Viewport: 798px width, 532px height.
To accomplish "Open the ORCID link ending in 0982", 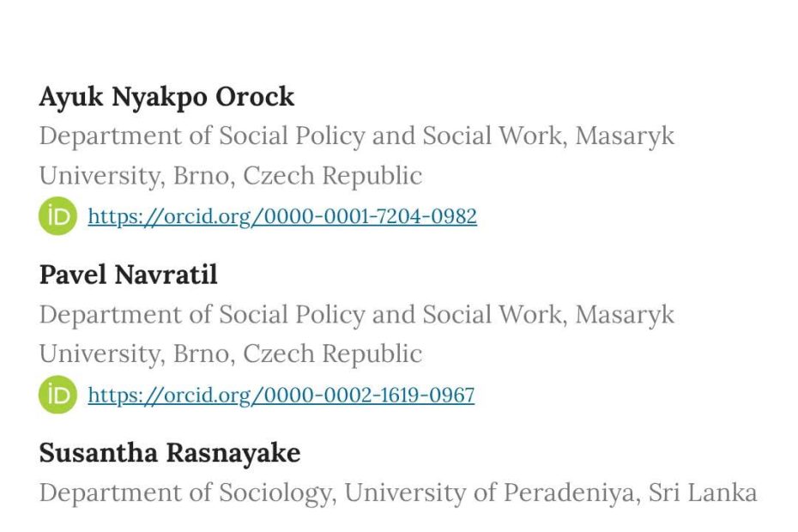I will tap(282, 216).
